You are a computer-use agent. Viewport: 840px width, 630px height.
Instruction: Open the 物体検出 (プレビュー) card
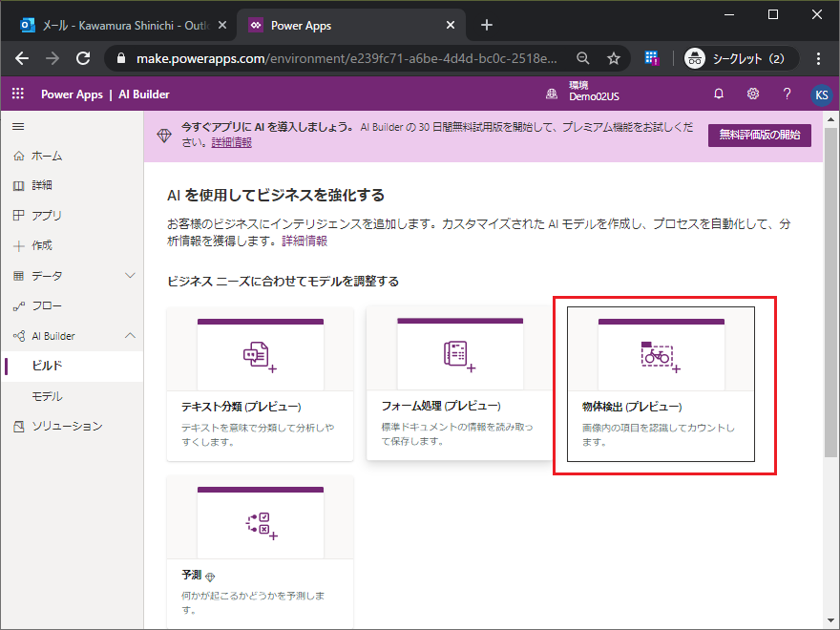coord(661,384)
